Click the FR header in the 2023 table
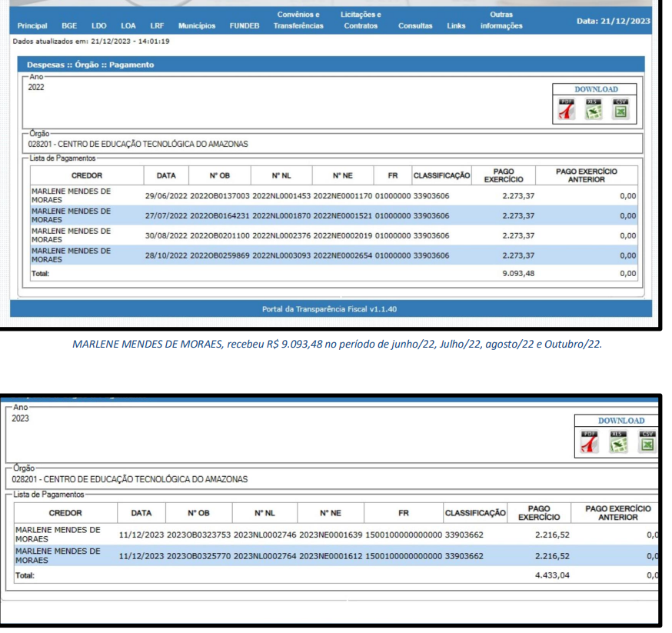This screenshot has width=672, height=633. [404, 512]
